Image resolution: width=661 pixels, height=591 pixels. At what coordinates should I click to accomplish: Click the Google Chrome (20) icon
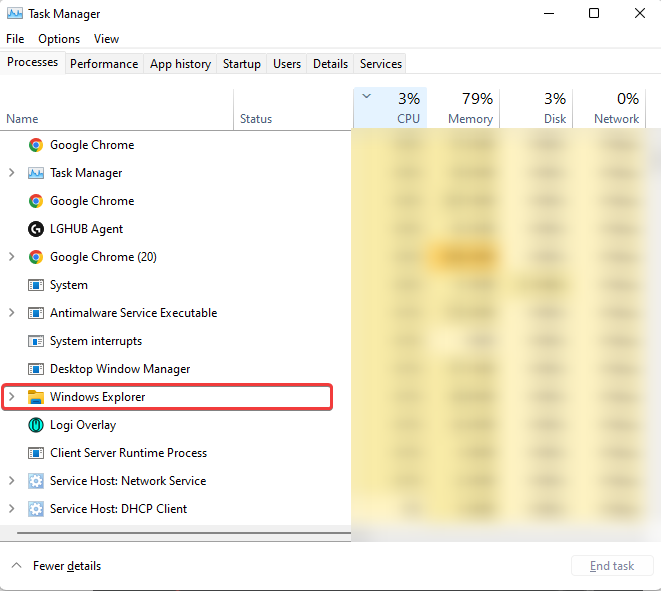pos(36,257)
